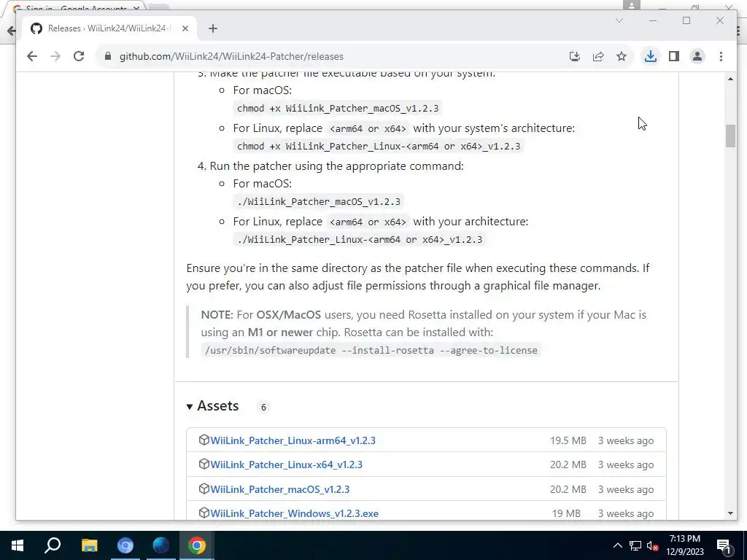This screenshot has width=747, height=560.
Task: Click the package icon beside Windows exe asset
Action: point(204,513)
